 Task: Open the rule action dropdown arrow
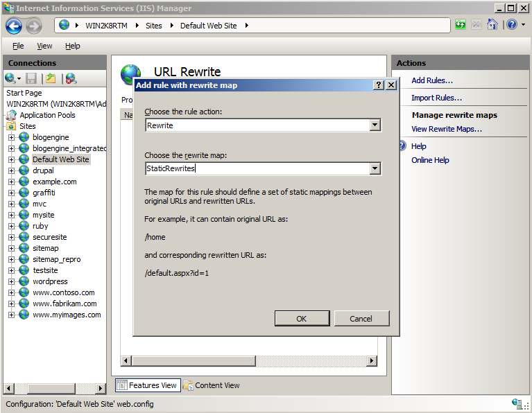coord(375,125)
